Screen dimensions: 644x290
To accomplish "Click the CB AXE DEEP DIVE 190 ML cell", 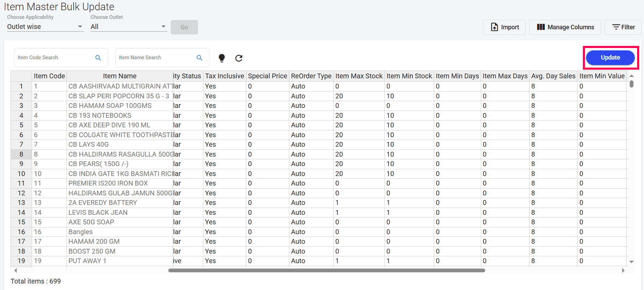I will [x=120, y=125].
